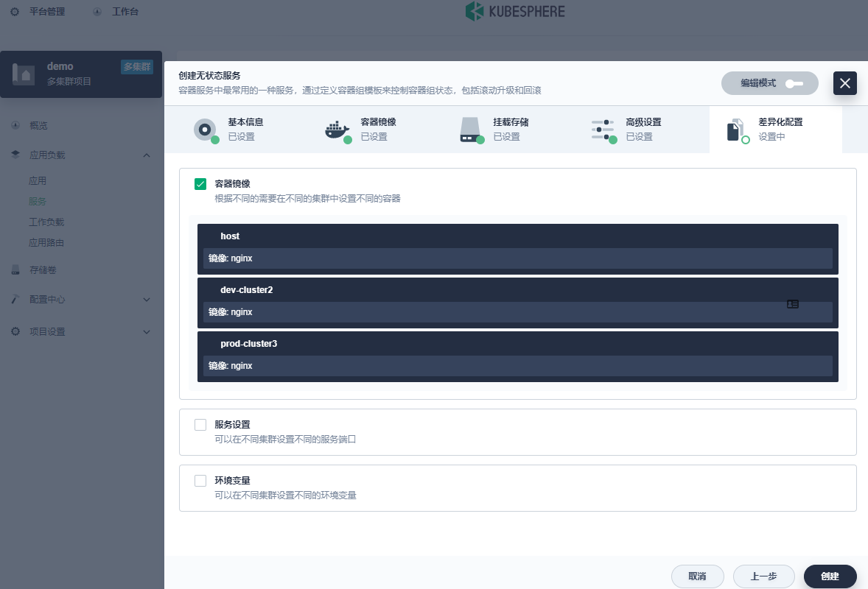Click the card icon on dev-cluster2 row
The image size is (868, 589).
[793, 304]
